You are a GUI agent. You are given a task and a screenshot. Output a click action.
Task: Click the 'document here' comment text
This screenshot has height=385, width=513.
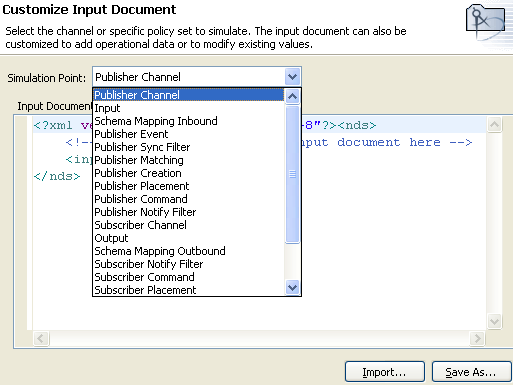pyautogui.click(x=389, y=142)
